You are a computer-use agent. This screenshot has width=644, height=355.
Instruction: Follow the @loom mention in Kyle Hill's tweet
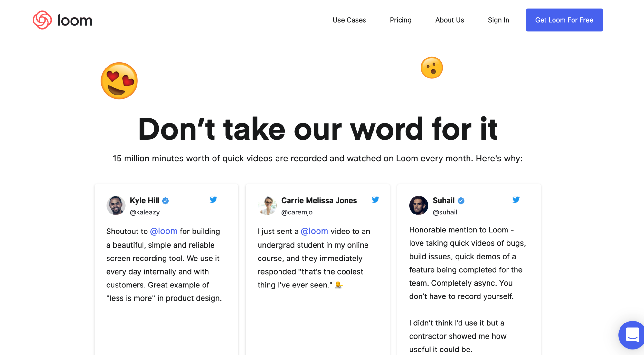tap(164, 231)
